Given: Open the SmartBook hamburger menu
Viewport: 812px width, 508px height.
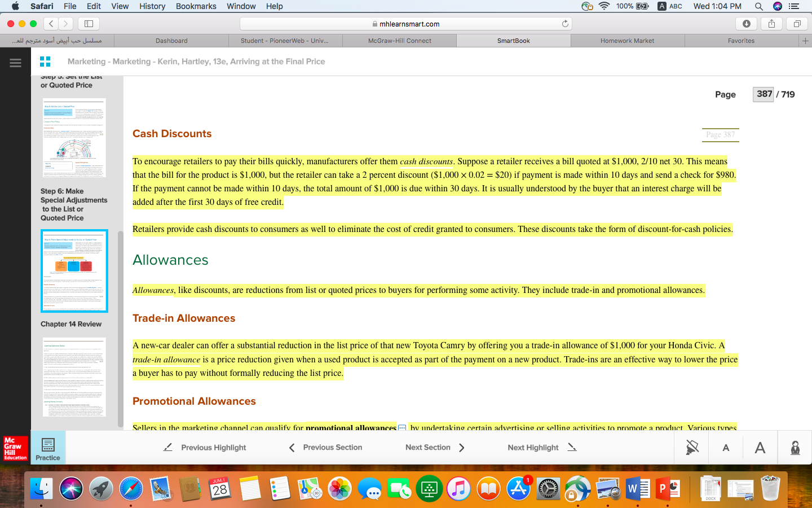Looking at the screenshot, I should point(15,63).
